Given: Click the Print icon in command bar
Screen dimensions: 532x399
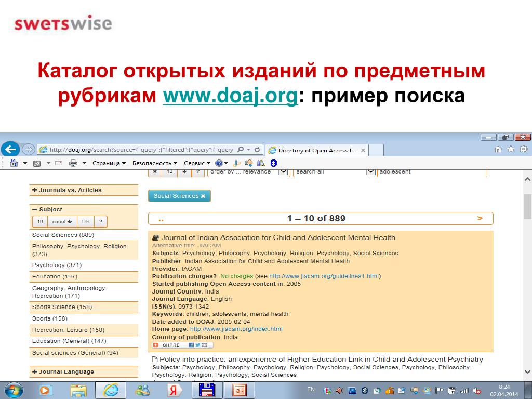Looking at the screenshot, I should click(73, 163).
